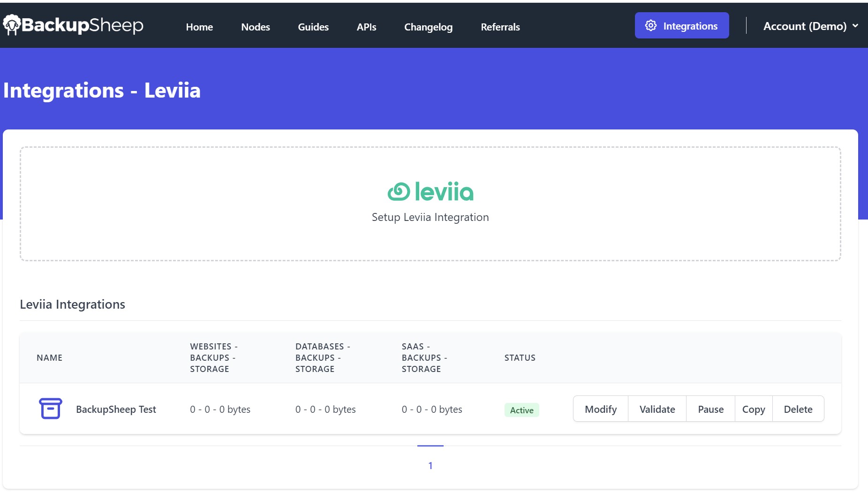Screen dimensions: 868x493
Task: Open the Changelog page
Action: 428,27
